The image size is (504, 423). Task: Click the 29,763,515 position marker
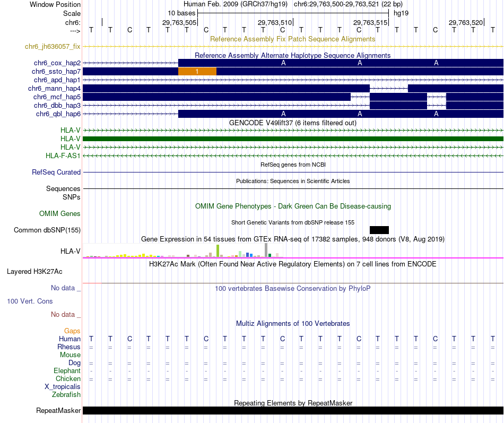(x=370, y=22)
